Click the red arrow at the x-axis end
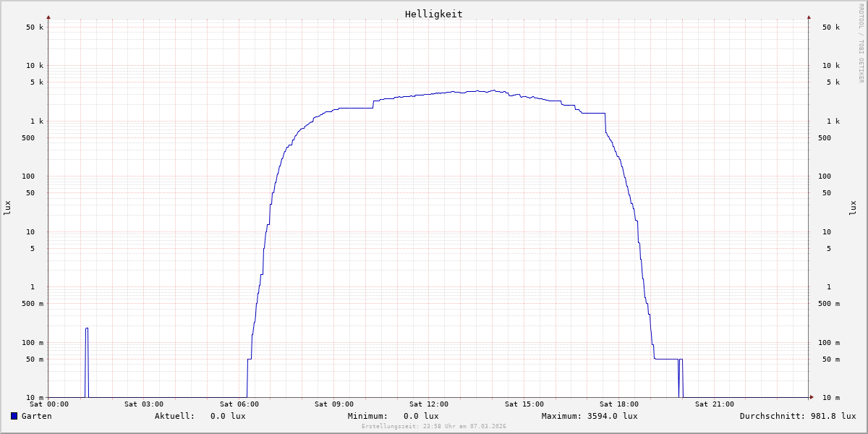Screen dimensions: 868x434 coord(812,397)
